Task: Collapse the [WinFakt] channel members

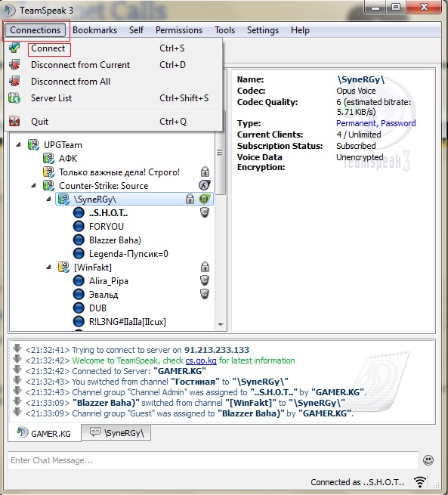Action: [x=48, y=267]
